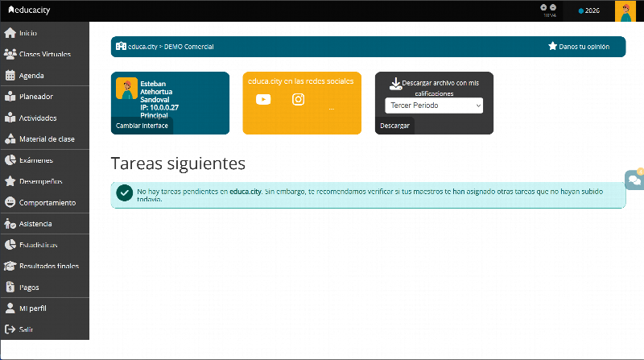Click the educacity logo in the header
Screen dimensions: 644x360
coord(29,10)
